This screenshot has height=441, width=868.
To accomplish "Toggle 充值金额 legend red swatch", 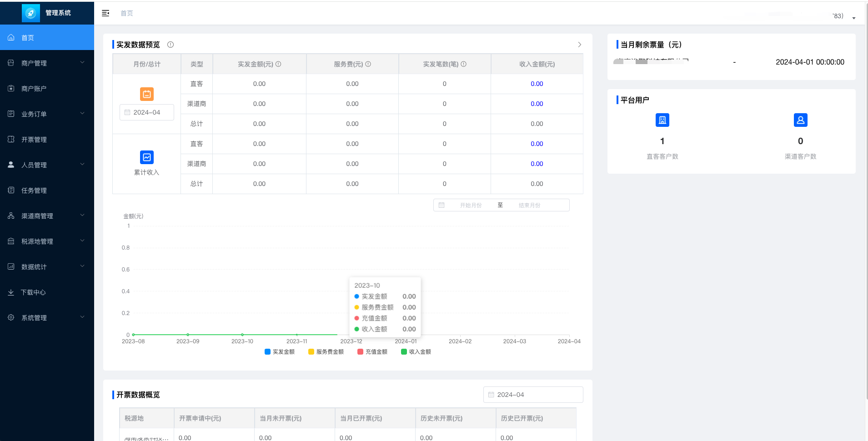I will [x=360, y=351].
